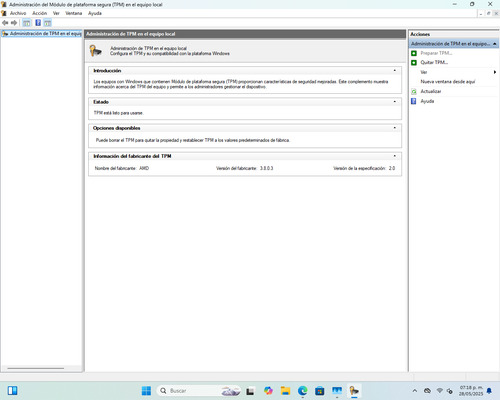Open the Ayuda menu in menu bar

tap(95, 13)
